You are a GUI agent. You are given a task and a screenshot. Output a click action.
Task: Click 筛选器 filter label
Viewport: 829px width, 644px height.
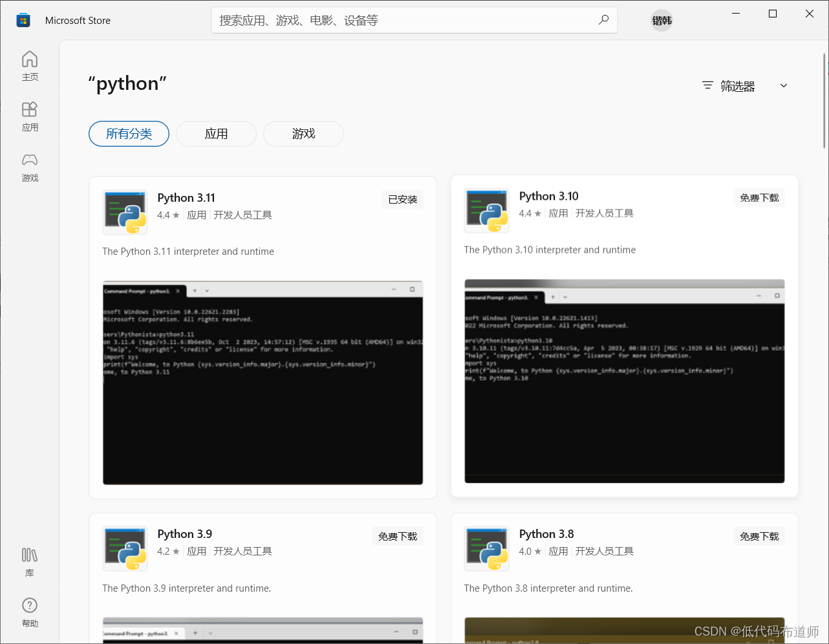(738, 86)
